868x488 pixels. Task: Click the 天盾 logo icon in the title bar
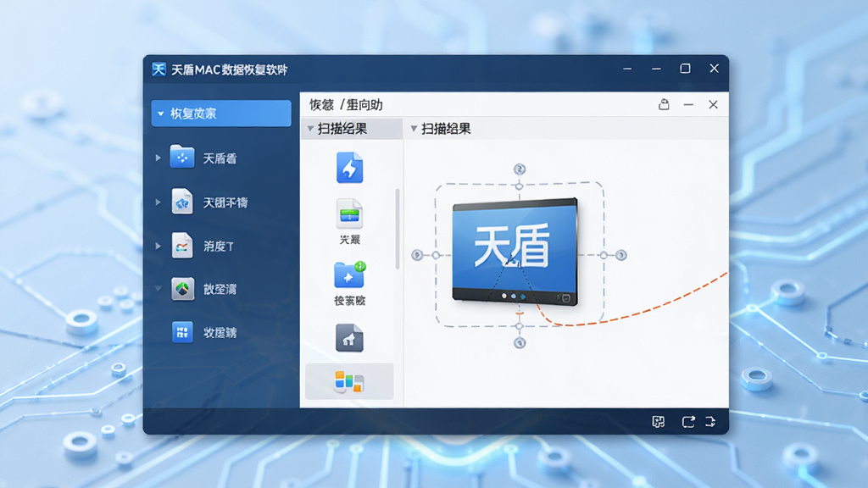click(159, 69)
